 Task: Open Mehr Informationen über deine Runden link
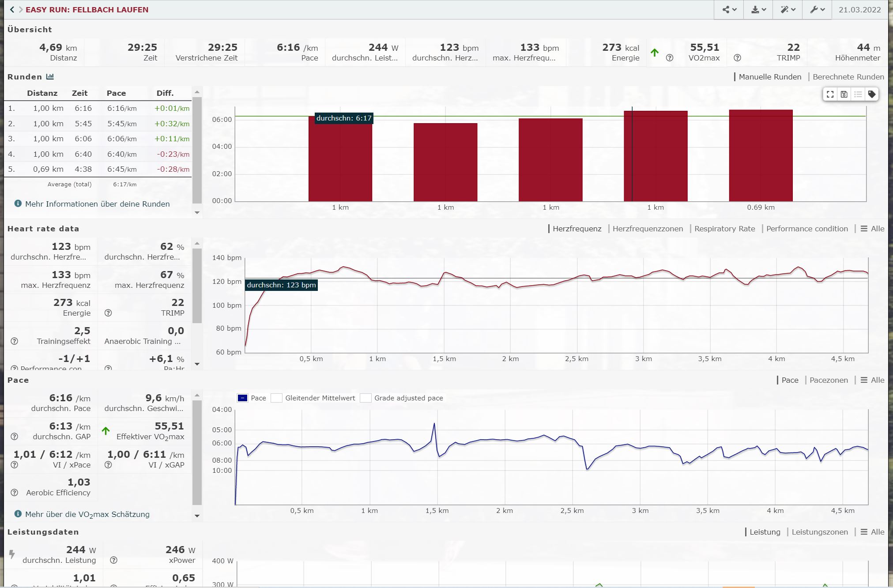coord(97,204)
